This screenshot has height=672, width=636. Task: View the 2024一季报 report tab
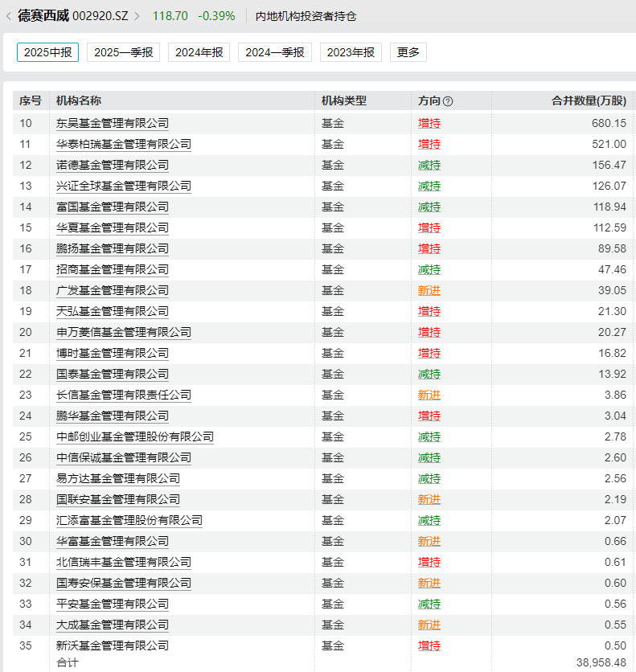[274, 52]
